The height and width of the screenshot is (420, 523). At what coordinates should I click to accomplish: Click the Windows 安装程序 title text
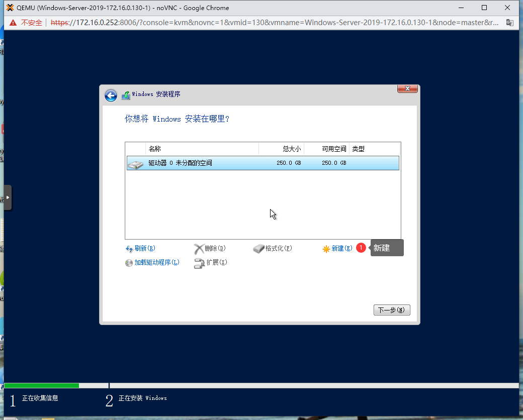point(156,94)
